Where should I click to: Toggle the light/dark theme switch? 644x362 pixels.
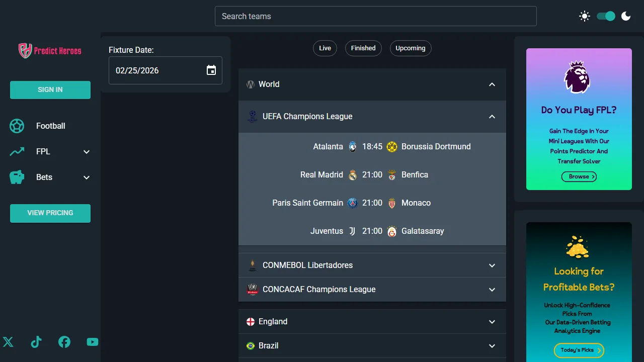(606, 16)
